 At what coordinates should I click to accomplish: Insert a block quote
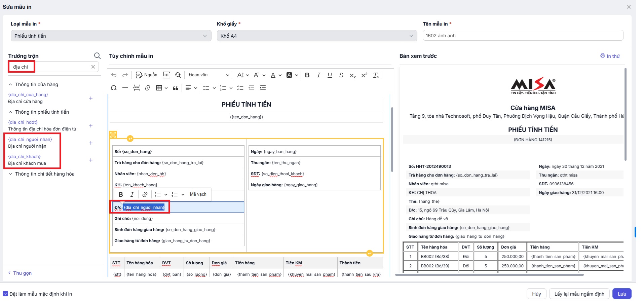click(176, 88)
